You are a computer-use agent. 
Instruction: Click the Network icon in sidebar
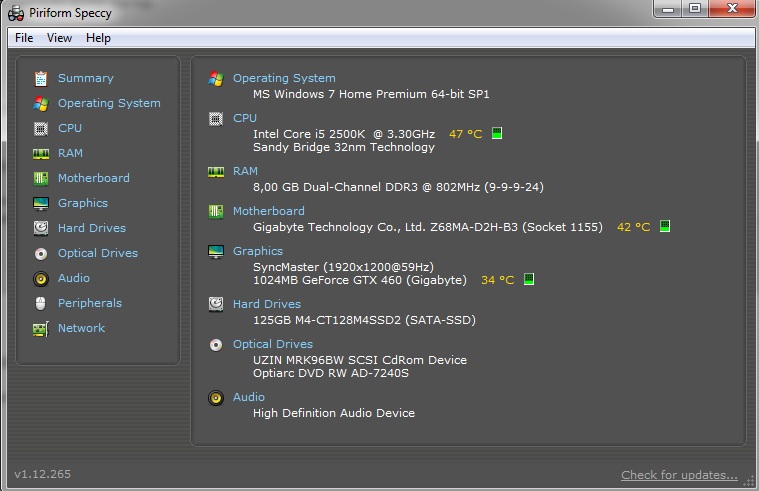tap(41, 328)
